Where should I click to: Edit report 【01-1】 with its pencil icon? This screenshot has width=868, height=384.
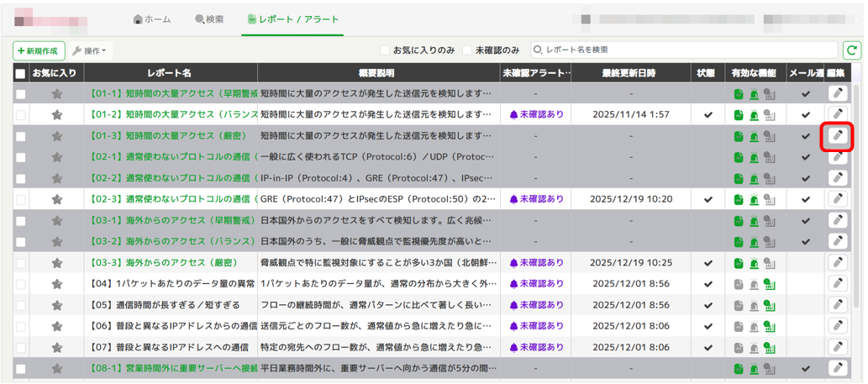point(838,93)
